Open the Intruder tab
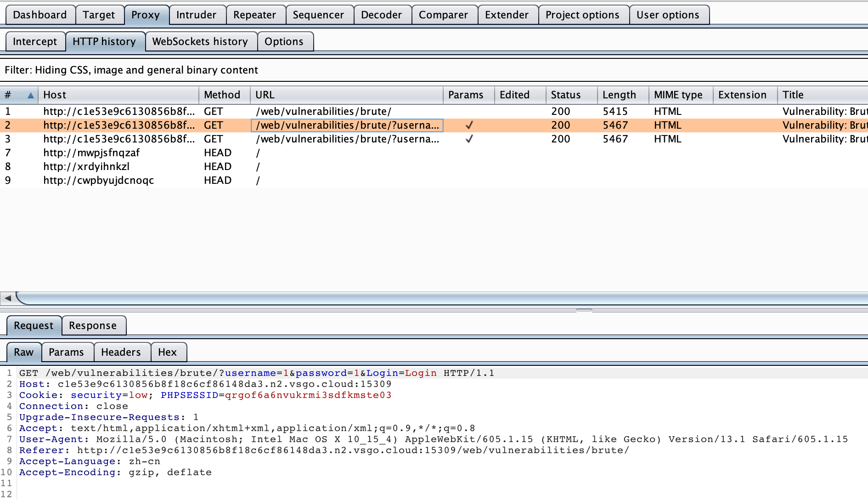This screenshot has width=868, height=500. 197,15
